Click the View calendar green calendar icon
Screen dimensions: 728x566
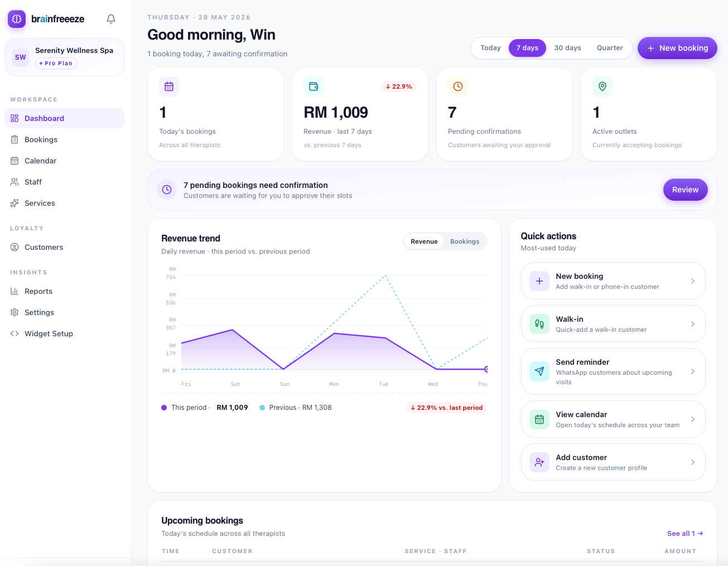[x=539, y=419]
